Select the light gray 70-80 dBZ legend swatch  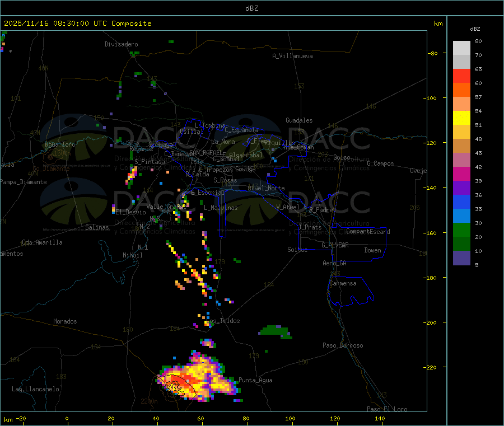[x=461, y=48]
